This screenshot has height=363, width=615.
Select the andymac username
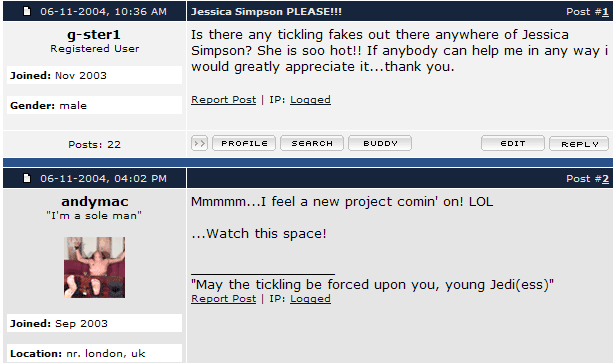click(95, 201)
